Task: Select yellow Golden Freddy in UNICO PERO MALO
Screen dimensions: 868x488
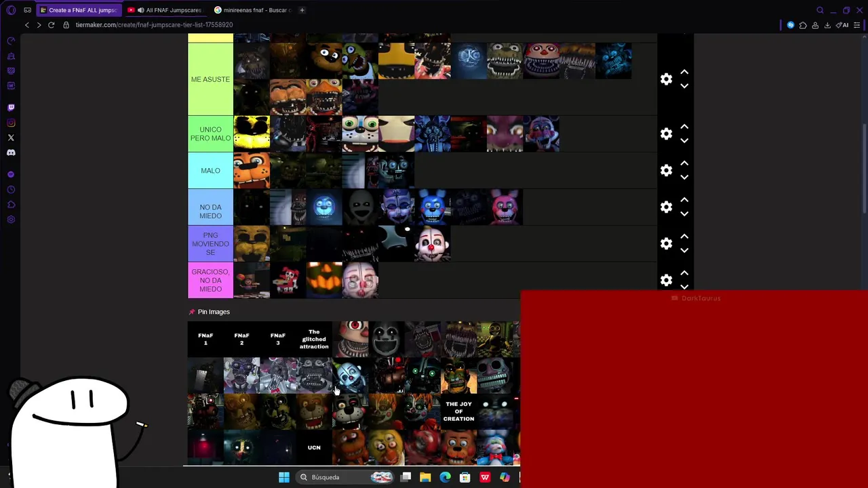Action: click(252, 134)
